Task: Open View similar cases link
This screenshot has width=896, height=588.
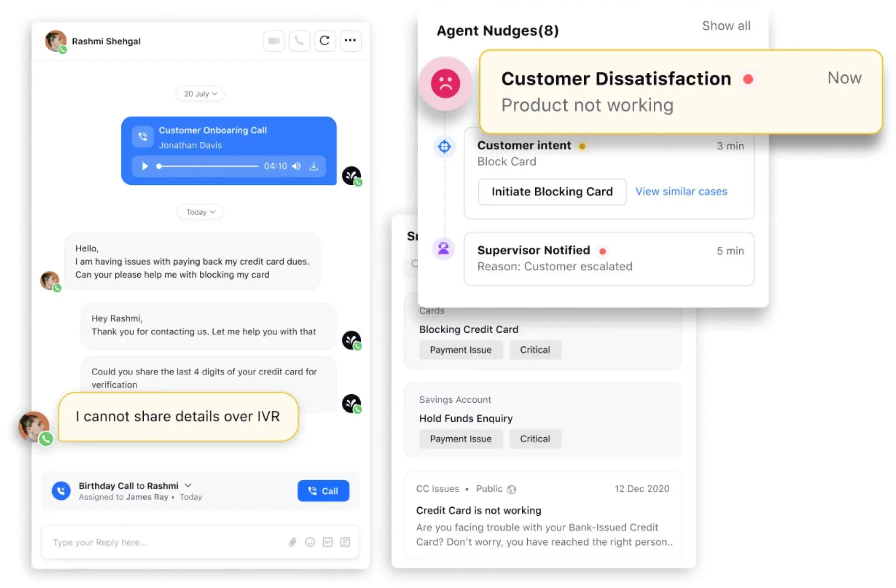Action: pos(681,191)
